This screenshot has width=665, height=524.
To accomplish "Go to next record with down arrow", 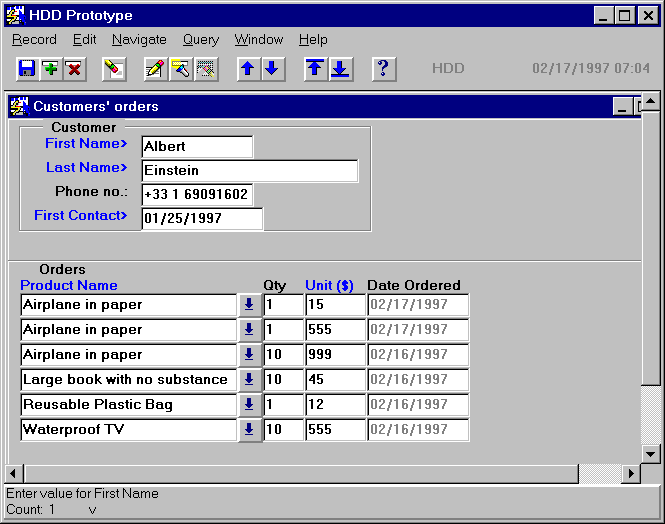I will pyautogui.click(x=272, y=69).
